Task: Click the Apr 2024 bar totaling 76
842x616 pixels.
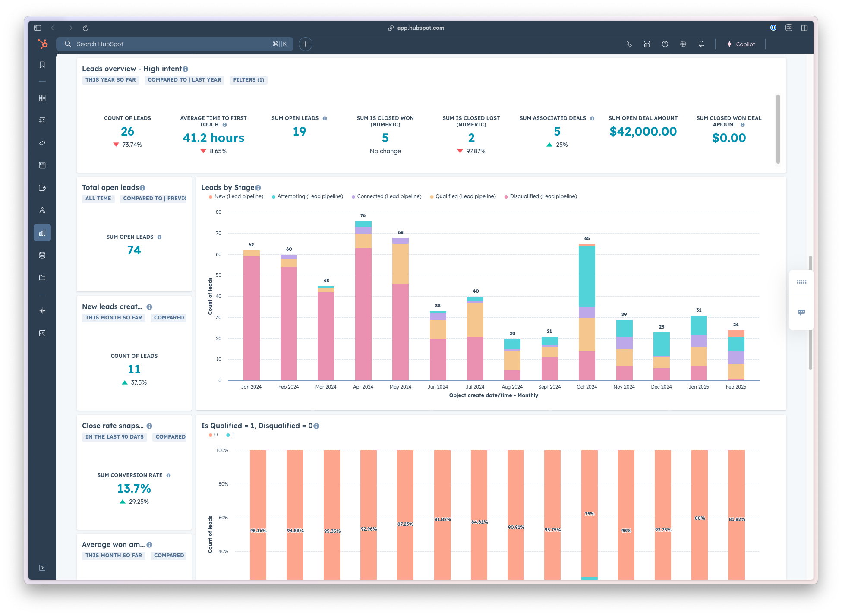Action: pyautogui.click(x=363, y=300)
